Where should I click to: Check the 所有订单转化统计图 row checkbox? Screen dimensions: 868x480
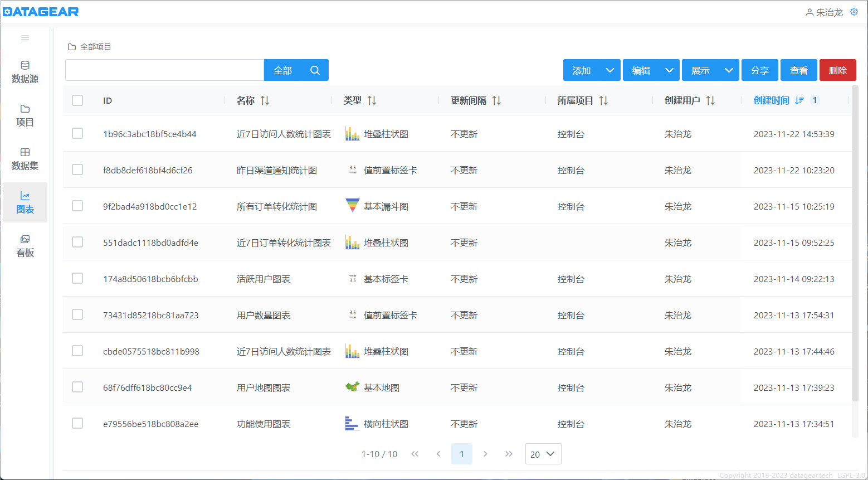77,206
